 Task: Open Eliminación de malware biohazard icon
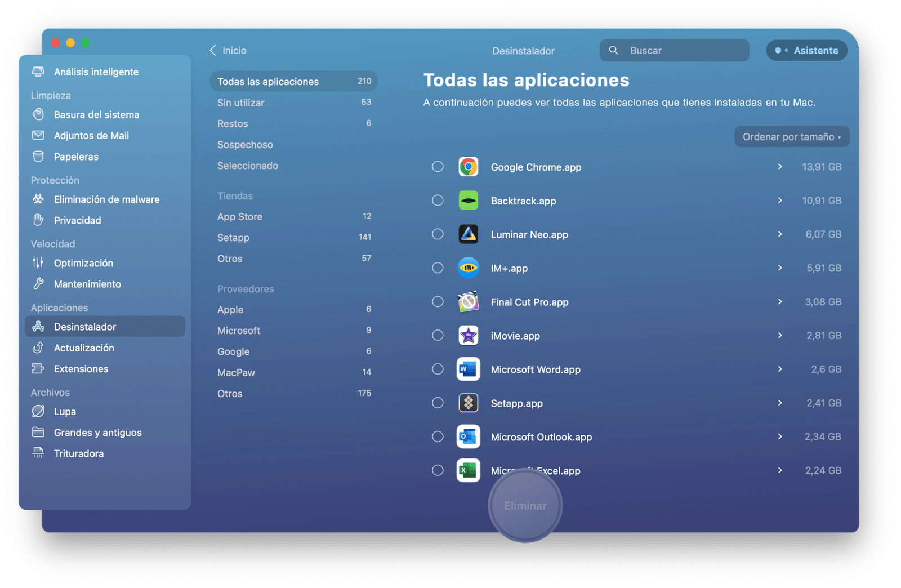click(x=38, y=199)
